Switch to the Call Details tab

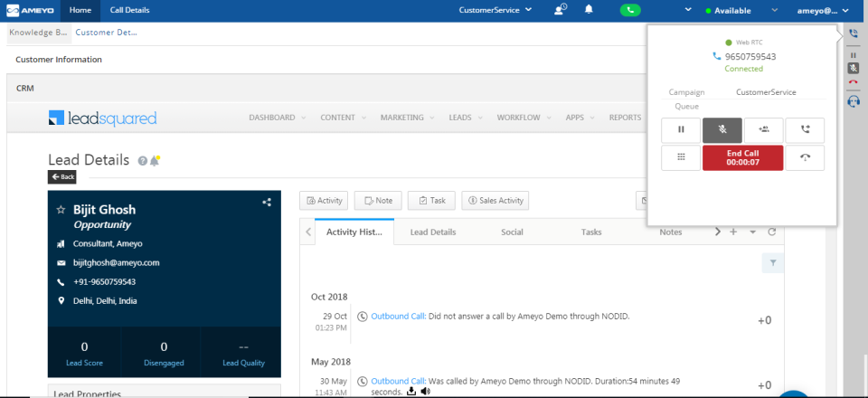click(x=129, y=10)
